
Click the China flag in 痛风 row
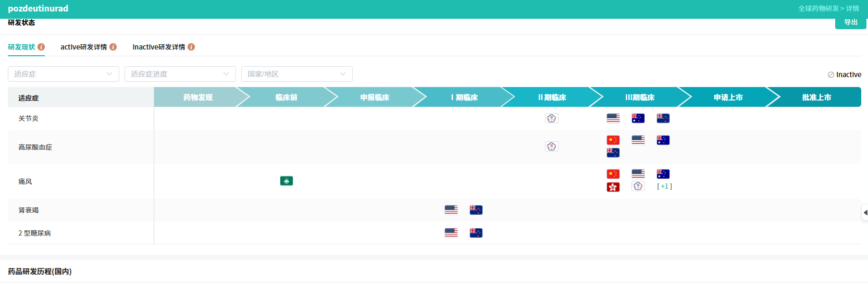point(613,174)
